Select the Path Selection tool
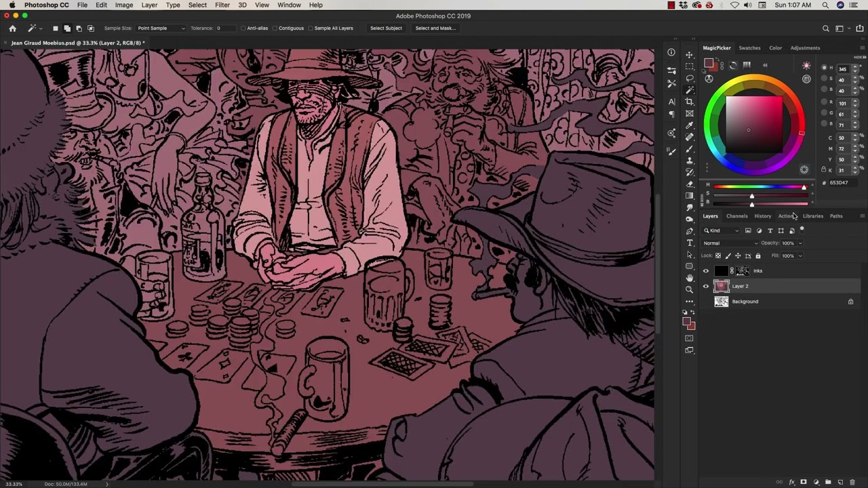This screenshot has width=868, height=488. click(690, 255)
